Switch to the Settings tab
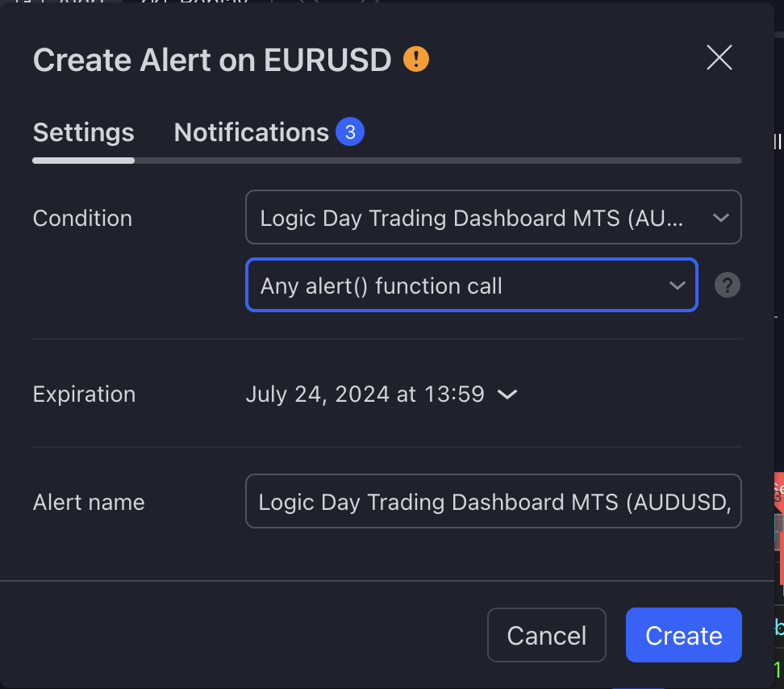 84,132
